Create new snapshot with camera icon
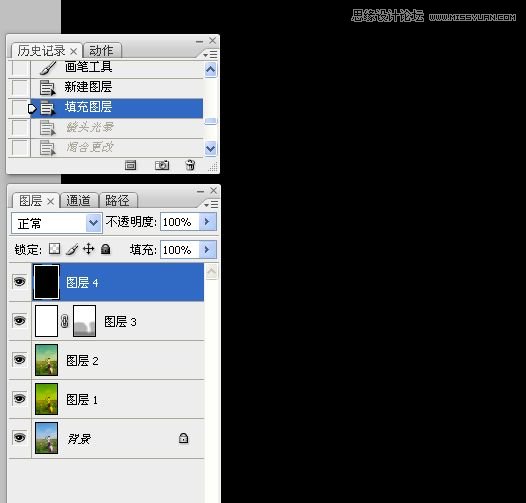The width and height of the screenshot is (526, 503). (x=162, y=165)
